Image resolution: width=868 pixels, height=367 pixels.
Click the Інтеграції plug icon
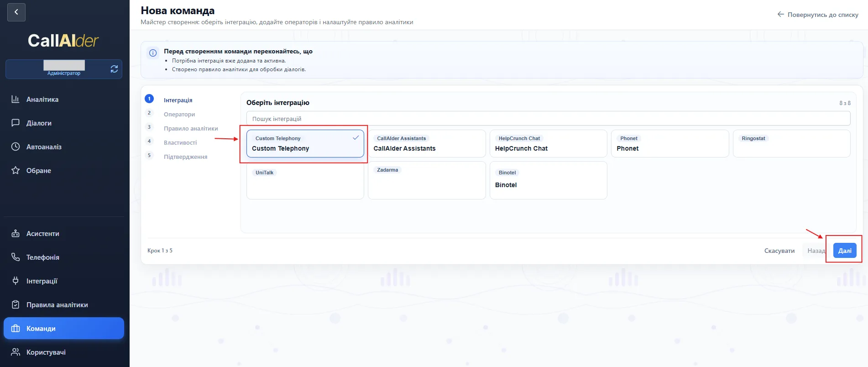click(16, 281)
